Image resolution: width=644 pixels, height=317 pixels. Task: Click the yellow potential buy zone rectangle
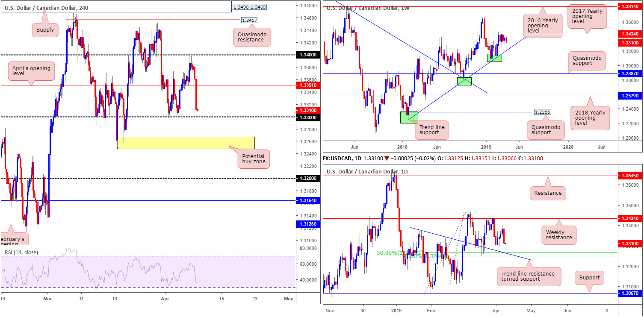(x=186, y=143)
